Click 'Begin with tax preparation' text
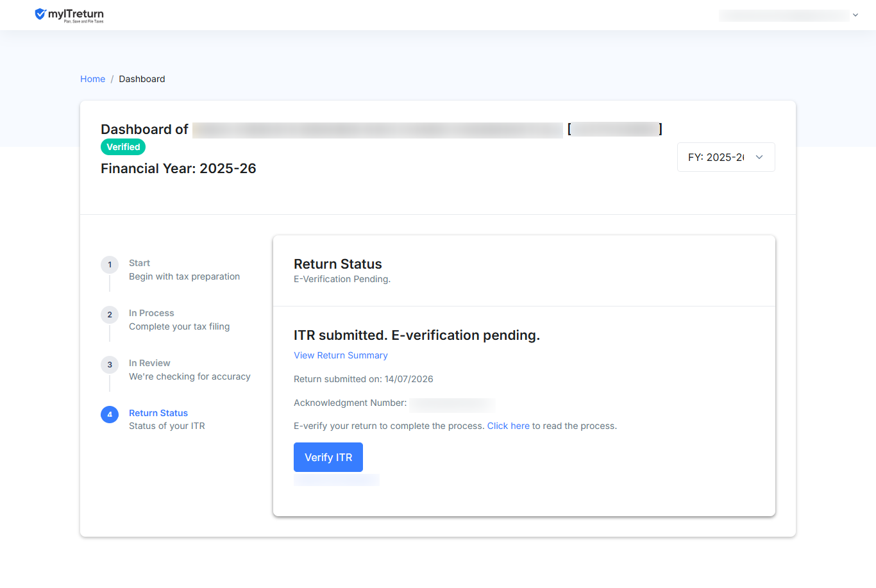876x588 pixels. click(x=185, y=276)
